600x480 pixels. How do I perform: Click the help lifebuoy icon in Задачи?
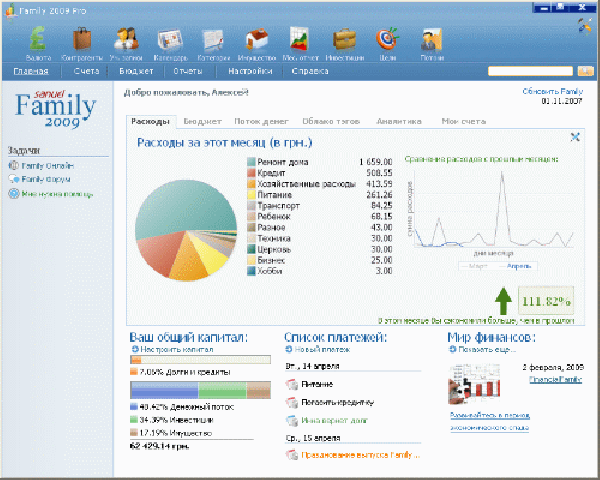coord(14,193)
